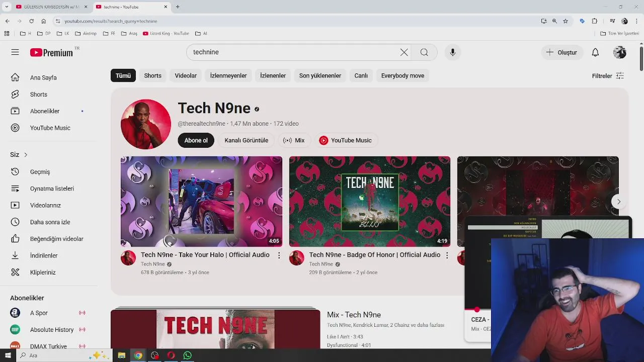Open File Explorer from the taskbar
The width and height of the screenshot is (644, 362).
click(x=121, y=355)
